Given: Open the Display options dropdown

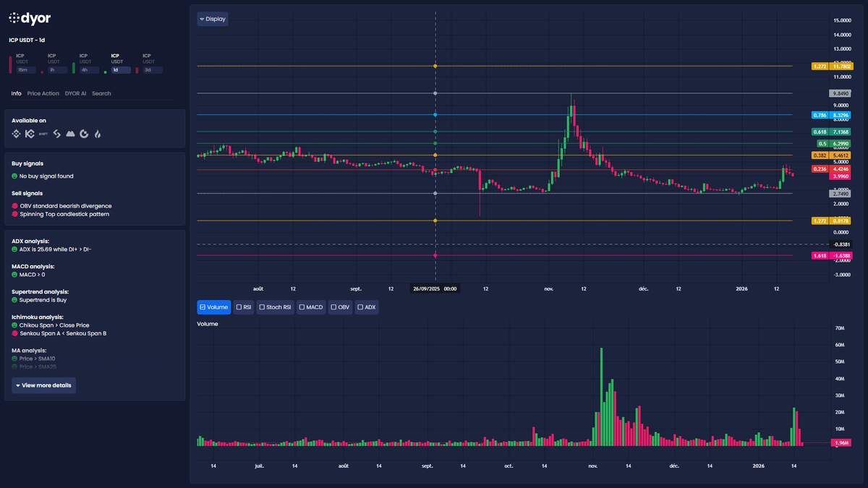Looking at the screenshot, I should click(212, 19).
